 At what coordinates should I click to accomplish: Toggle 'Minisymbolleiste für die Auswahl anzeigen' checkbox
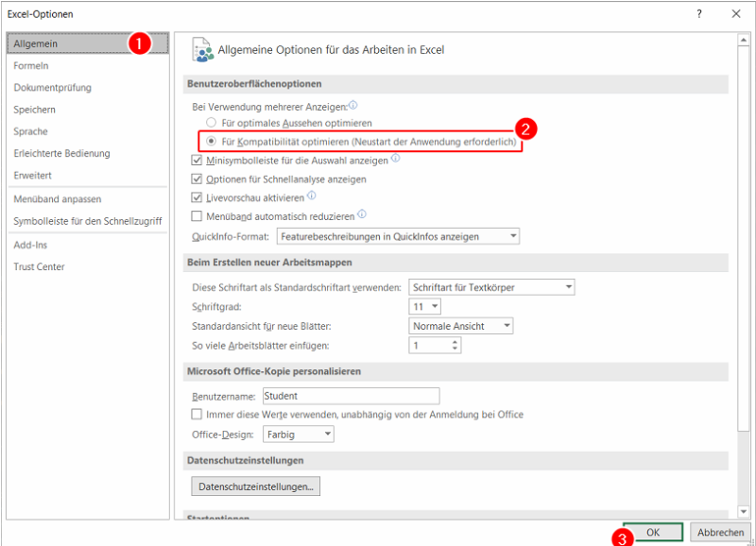click(x=197, y=160)
